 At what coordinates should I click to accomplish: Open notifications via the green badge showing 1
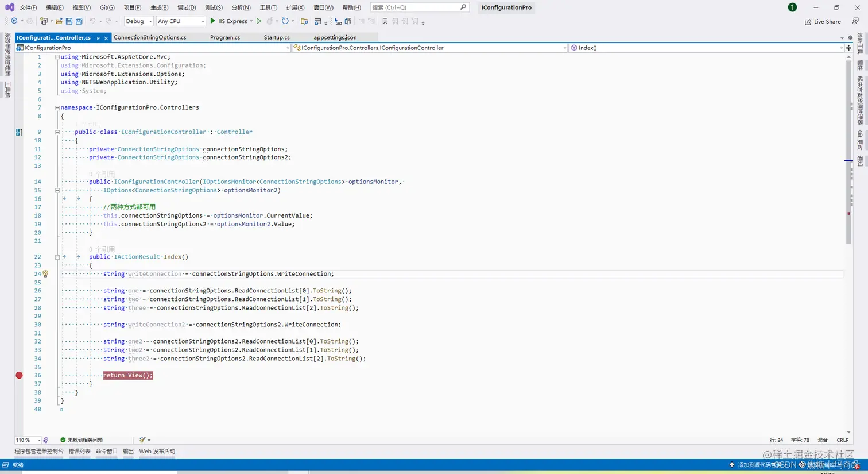click(792, 7)
